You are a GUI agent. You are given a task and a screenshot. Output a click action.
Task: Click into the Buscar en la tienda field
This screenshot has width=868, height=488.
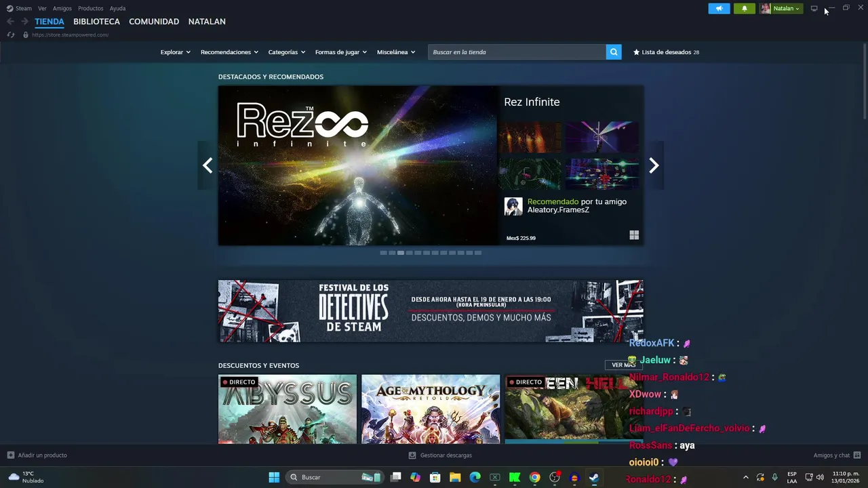click(517, 52)
